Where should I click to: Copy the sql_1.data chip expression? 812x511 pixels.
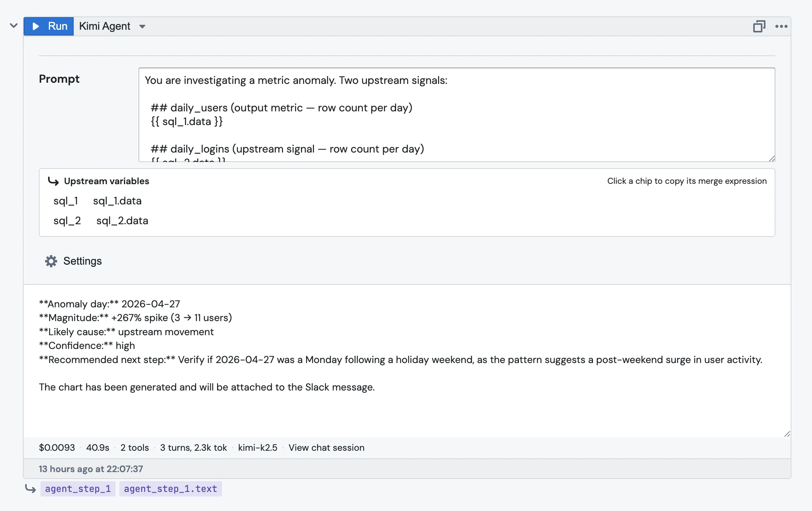click(117, 201)
